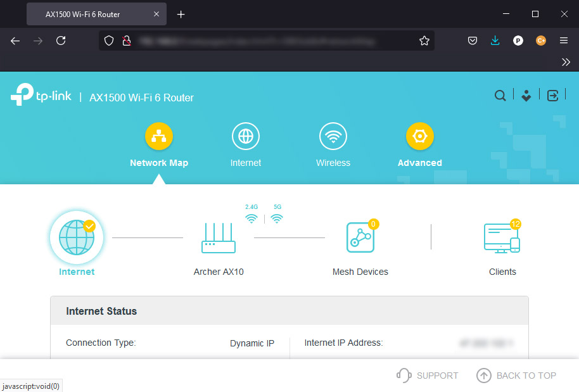Click the 2.4G Wi-Fi signal icon
This screenshot has width=579, height=392.
tap(251, 218)
